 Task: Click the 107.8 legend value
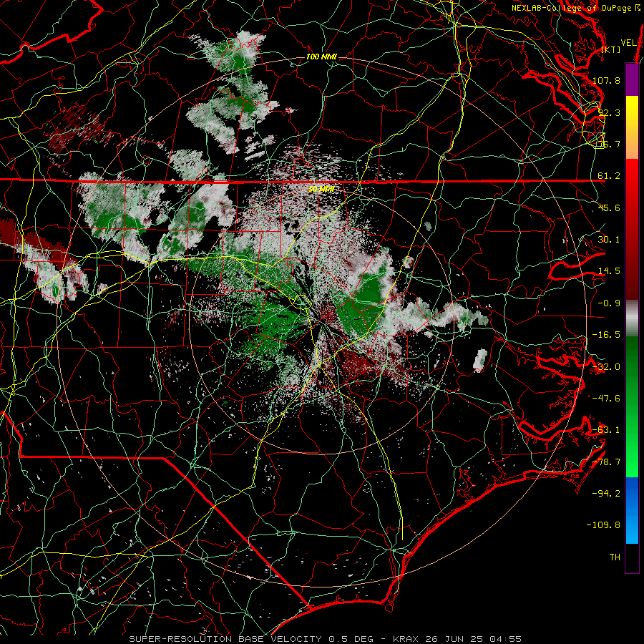coord(606,80)
